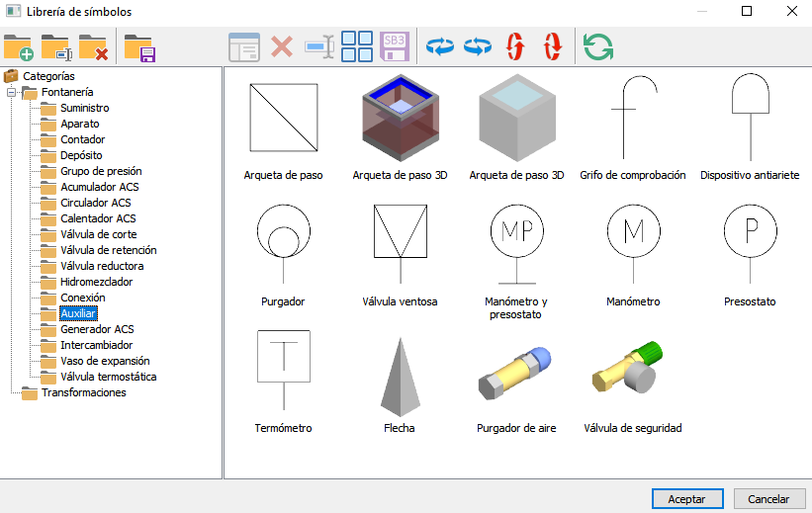
Task: Click the Cancelar button
Action: point(769,499)
